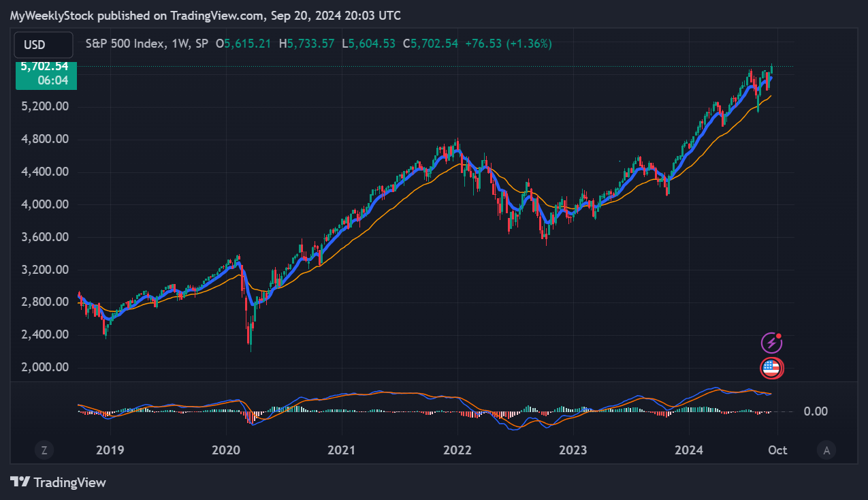868x500 pixels.
Task: Click the 2022 time axis label
Action: click(x=457, y=450)
